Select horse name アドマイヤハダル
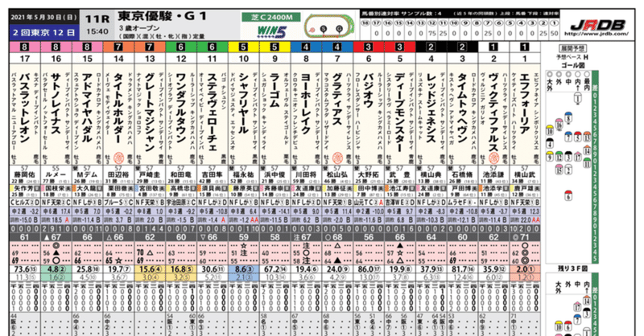 (87, 108)
